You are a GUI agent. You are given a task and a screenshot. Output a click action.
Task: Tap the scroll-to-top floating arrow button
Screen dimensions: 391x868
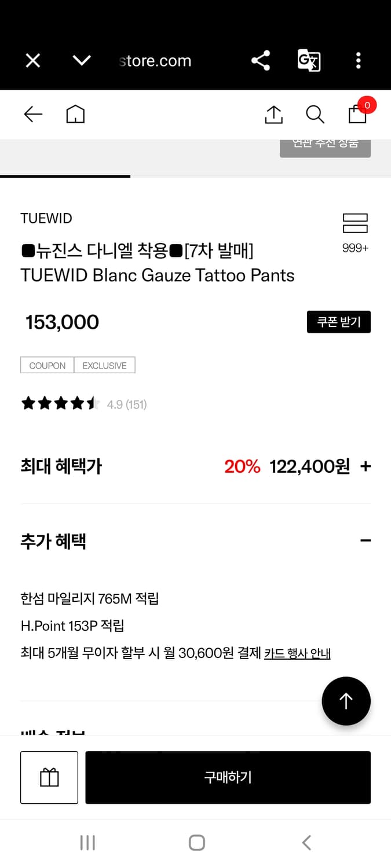pyautogui.click(x=346, y=701)
